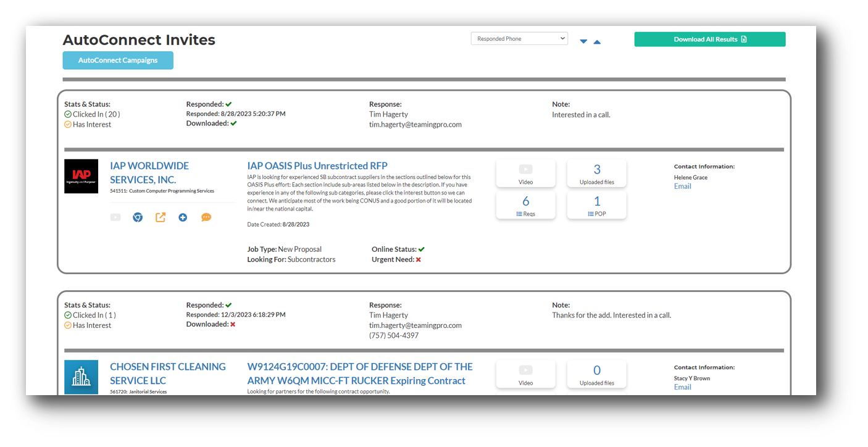This screenshot has width=868, height=447.
Task: Click the Video tile for the IAP listing
Action: click(525, 173)
